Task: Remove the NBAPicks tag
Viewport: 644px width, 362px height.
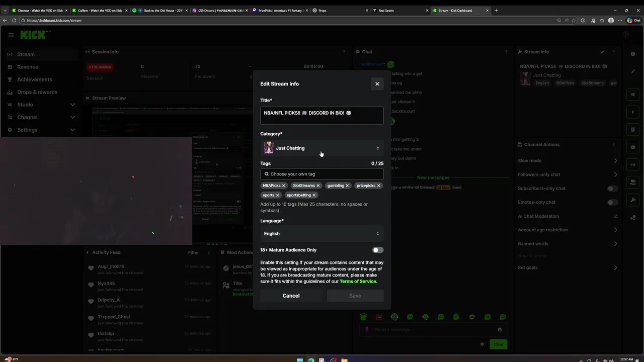Action: 283,186
